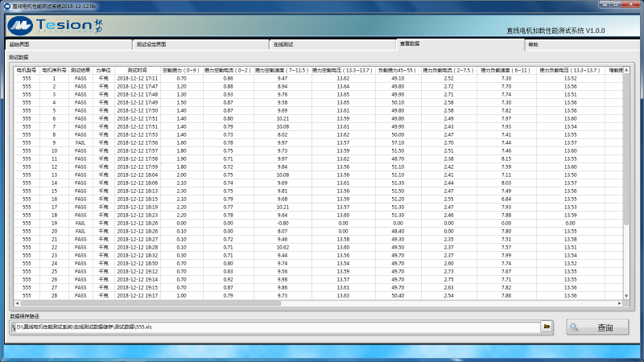The image size is (644, 362).
Task: Click the data save path input field
Action: [x=274, y=327]
